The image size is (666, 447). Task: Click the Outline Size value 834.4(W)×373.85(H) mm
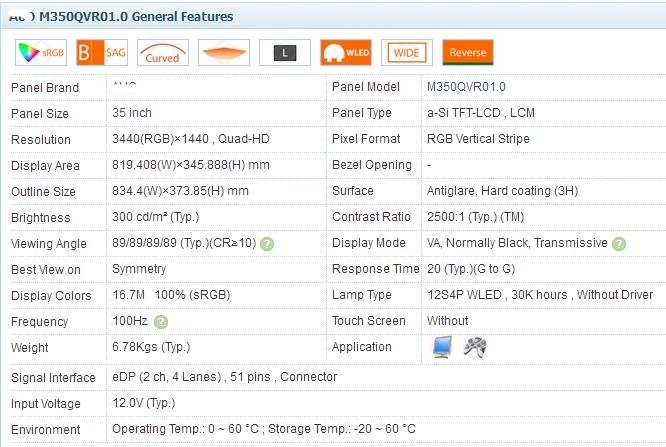tap(180, 191)
